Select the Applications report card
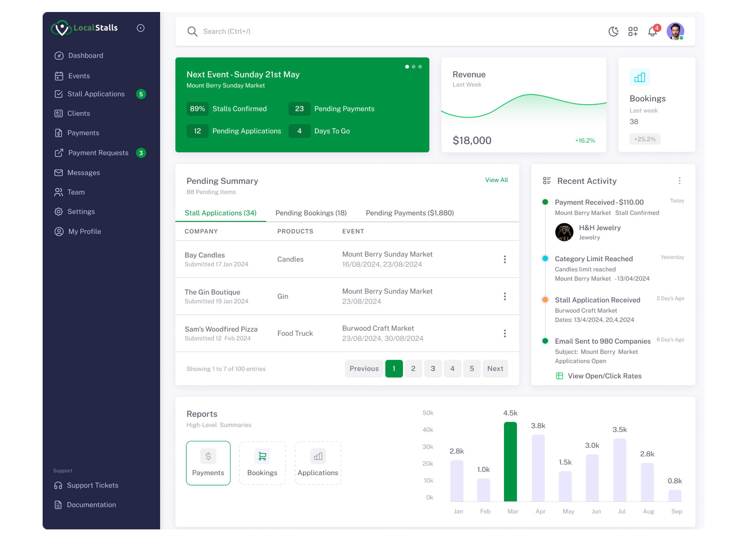 click(x=318, y=463)
